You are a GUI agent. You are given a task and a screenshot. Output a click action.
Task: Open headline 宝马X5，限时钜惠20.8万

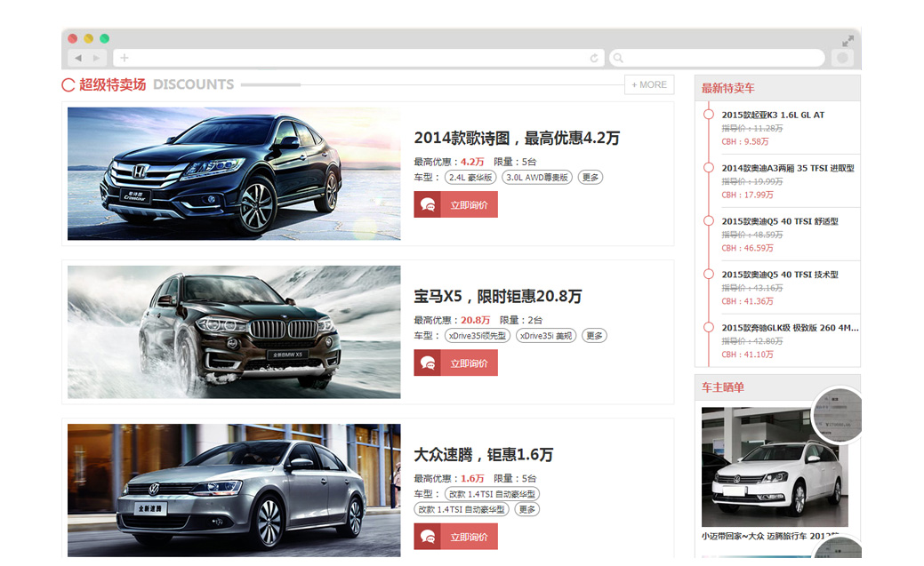[x=498, y=296]
